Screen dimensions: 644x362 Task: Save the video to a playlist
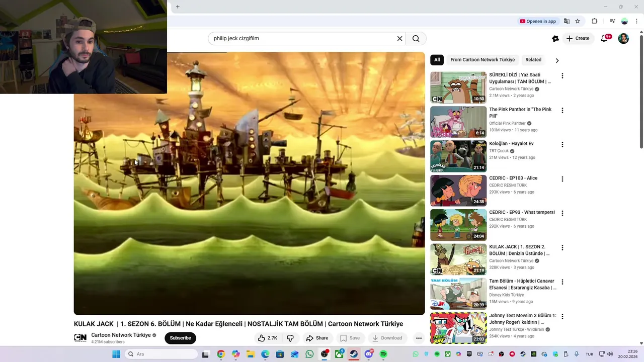[x=350, y=338]
